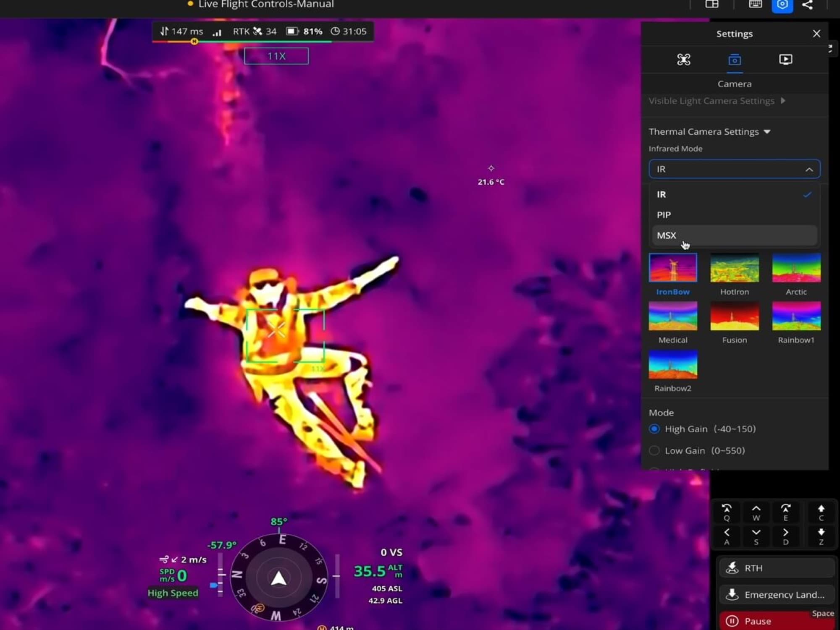840x630 pixels.
Task: Toggle the keyboard controls icon in top bar
Action: 755,4
